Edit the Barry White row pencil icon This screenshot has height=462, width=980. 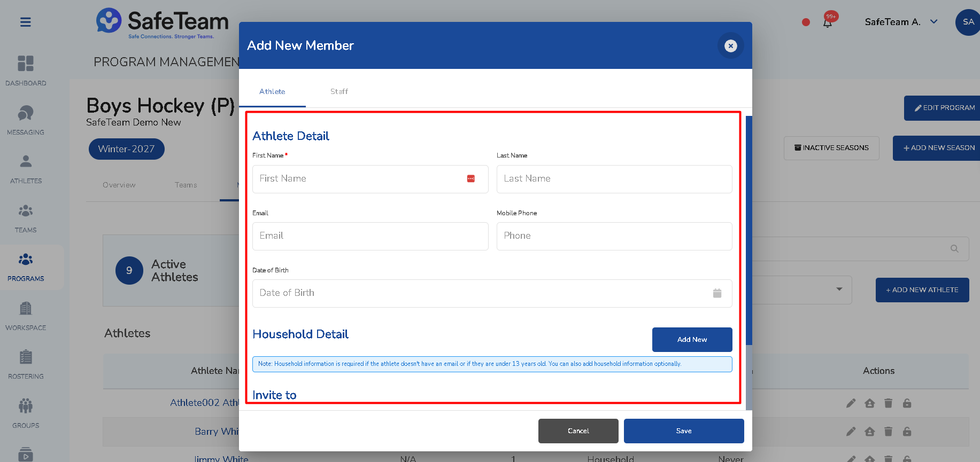pos(851,432)
